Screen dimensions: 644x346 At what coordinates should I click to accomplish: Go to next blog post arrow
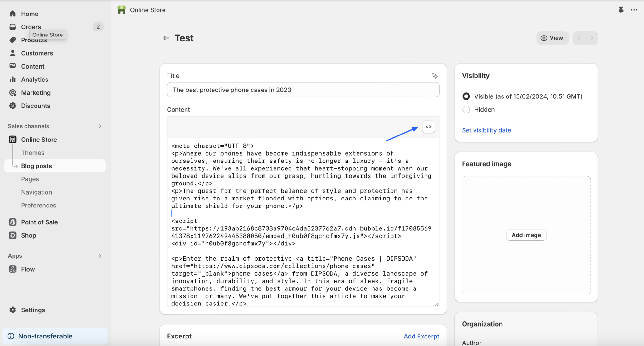(592, 38)
